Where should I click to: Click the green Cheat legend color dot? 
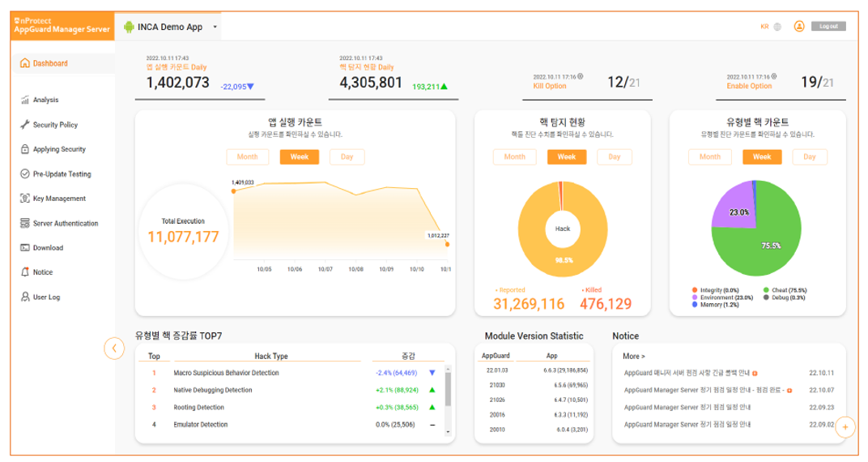coord(765,290)
